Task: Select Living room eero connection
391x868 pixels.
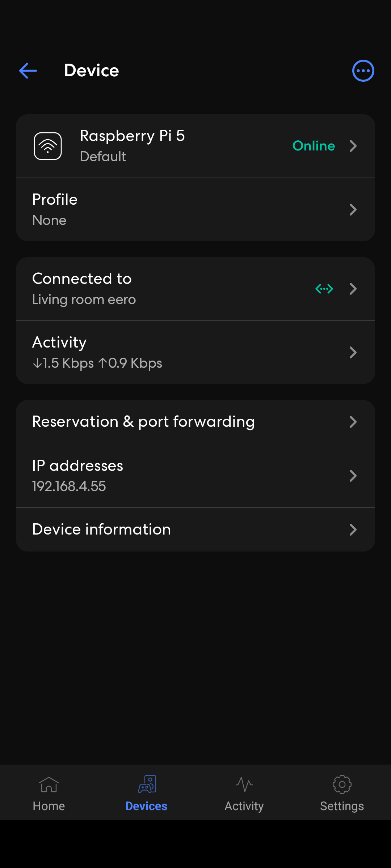Action: point(84,299)
